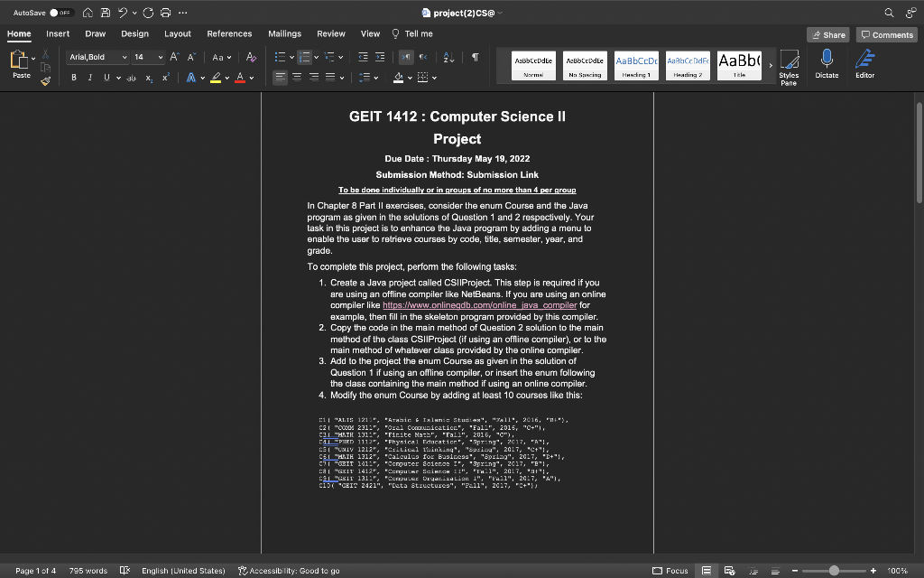Screen dimensions: 924x578
Task: Click the Share button
Action: (x=828, y=35)
